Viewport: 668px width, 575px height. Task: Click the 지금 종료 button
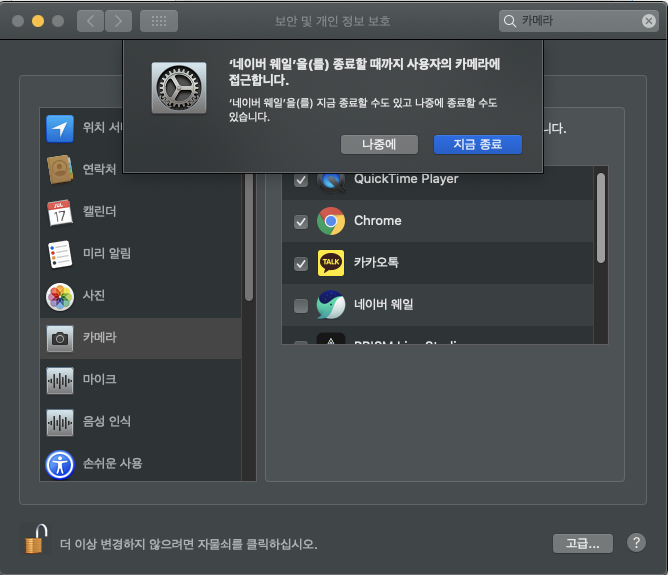[x=478, y=144]
